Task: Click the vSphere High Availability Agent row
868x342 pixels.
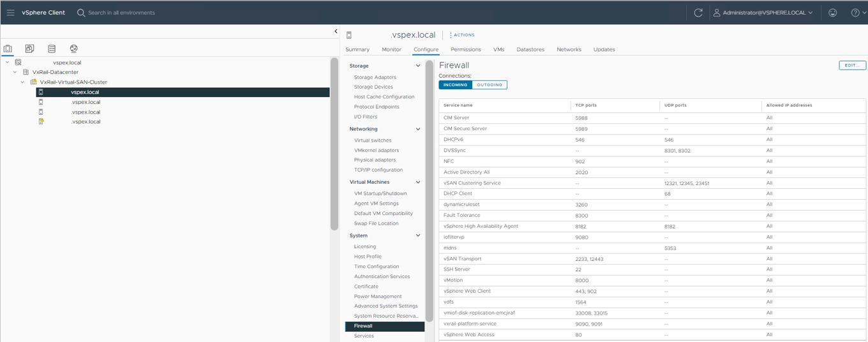Action: click(x=652, y=227)
